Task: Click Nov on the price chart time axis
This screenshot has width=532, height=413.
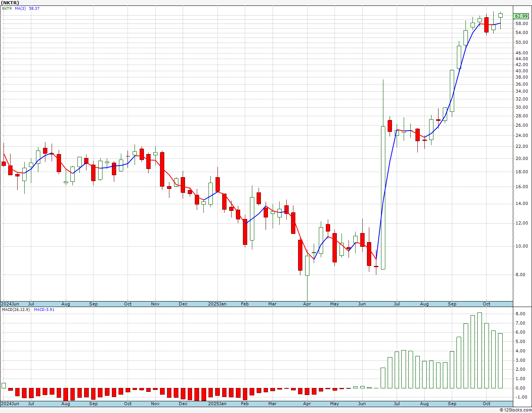Action: [x=155, y=304]
